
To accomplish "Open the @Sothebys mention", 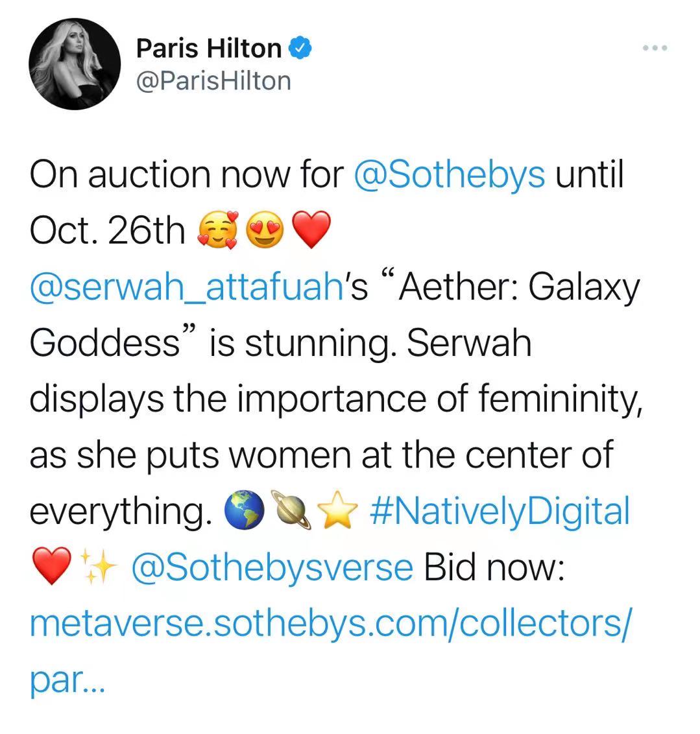I will [450, 174].
